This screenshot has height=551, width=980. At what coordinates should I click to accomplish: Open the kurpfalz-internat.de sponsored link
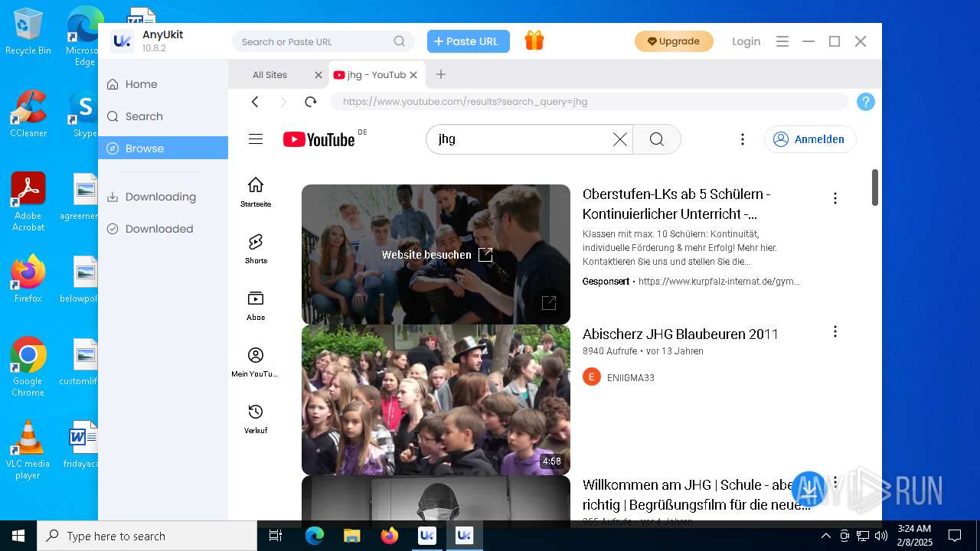pyautogui.click(x=719, y=282)
